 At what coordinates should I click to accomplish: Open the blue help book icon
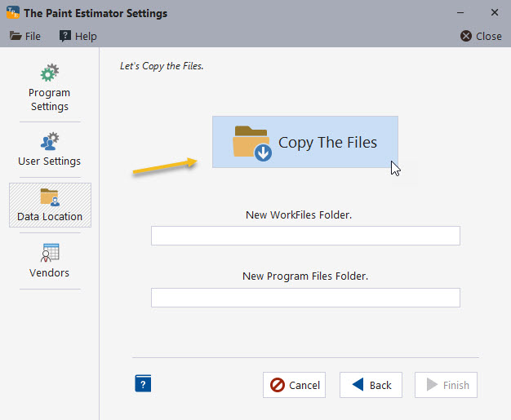coord(143,383)
